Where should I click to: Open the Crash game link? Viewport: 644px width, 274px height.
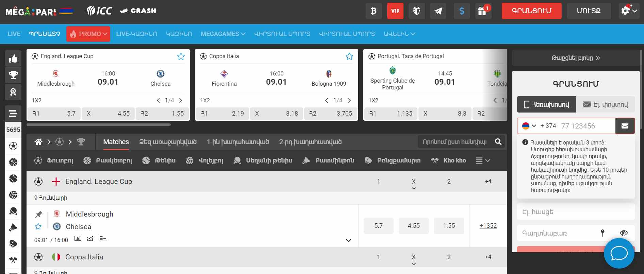(x=138, y=11)
